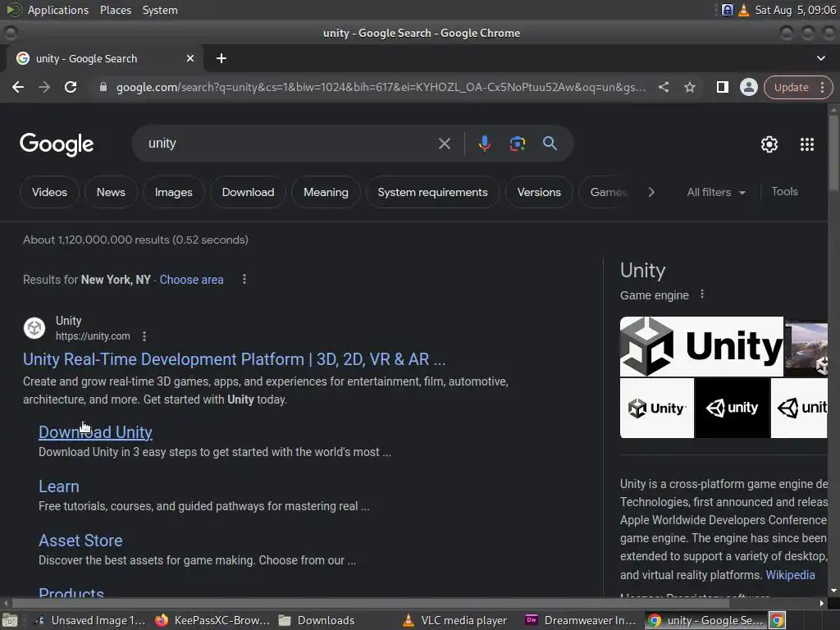Close the unity - Google Search tab
The width and height of the screenshot is (840, 630).
(x=189, y=58)
